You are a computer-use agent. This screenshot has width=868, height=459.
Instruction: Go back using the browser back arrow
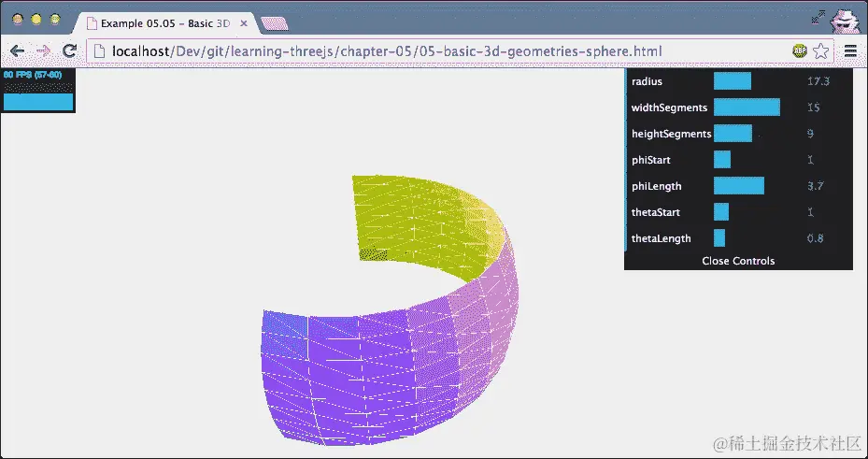(17, 51)
